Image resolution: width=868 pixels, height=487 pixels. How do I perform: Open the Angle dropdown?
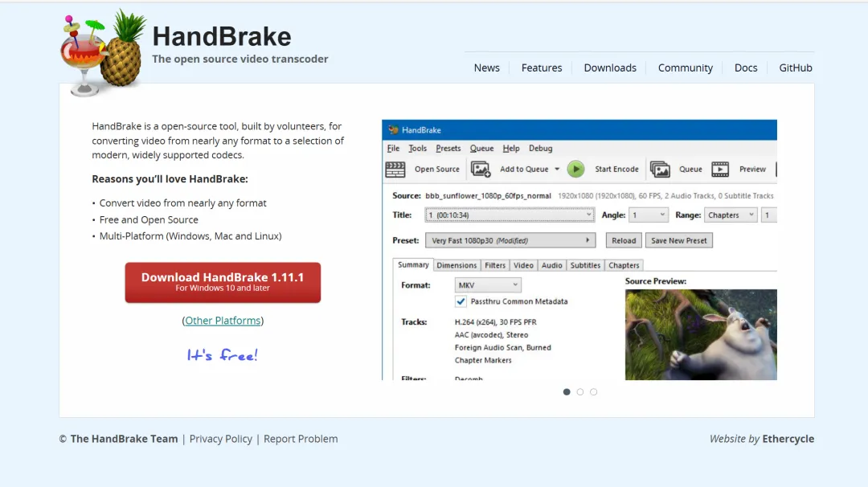(x=649, y=215)
